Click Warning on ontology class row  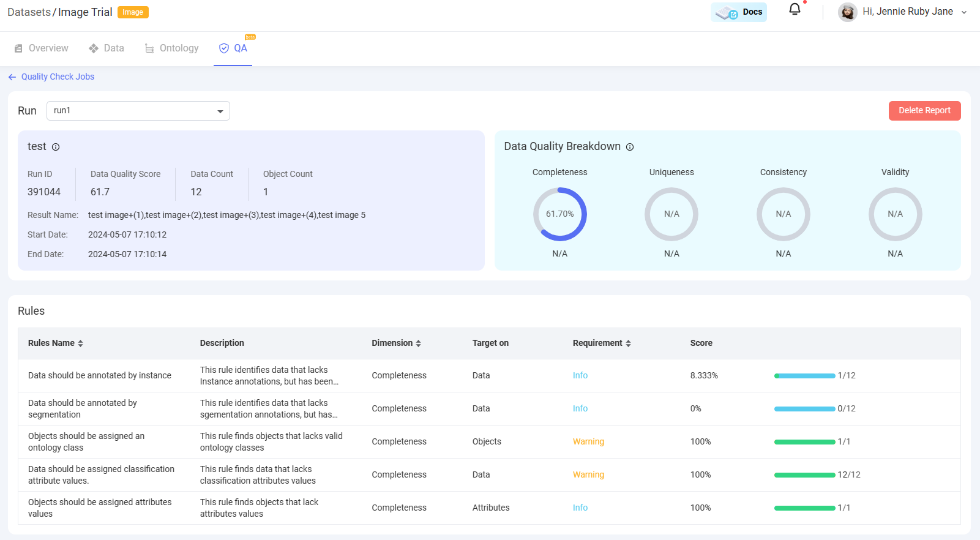coord(588,442)
